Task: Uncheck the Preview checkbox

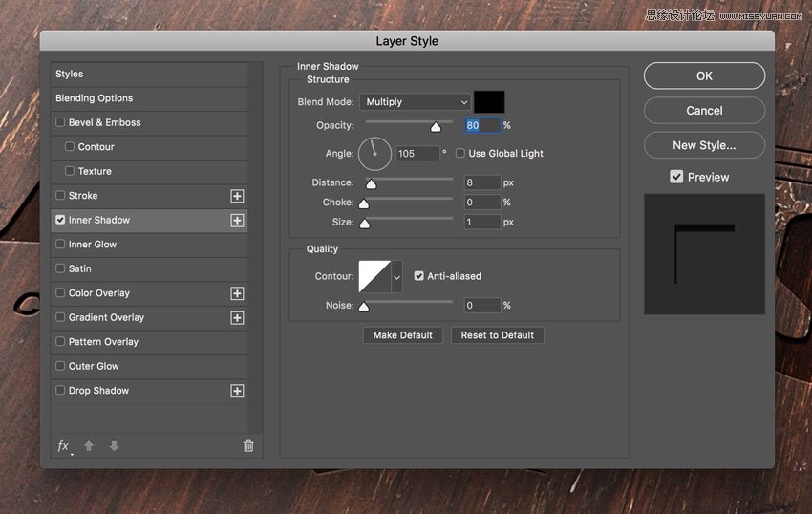Action: (x=676, y=177)
